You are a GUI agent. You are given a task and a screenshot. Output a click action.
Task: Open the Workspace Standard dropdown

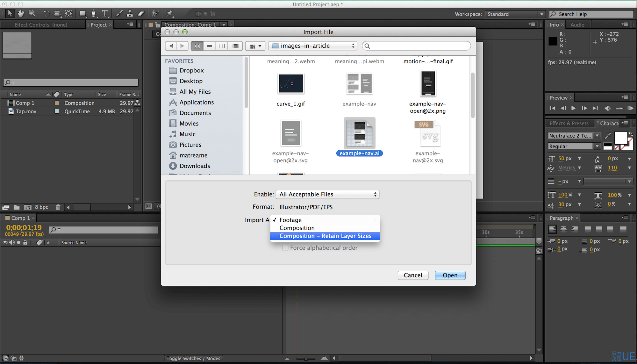pos(515,14)
